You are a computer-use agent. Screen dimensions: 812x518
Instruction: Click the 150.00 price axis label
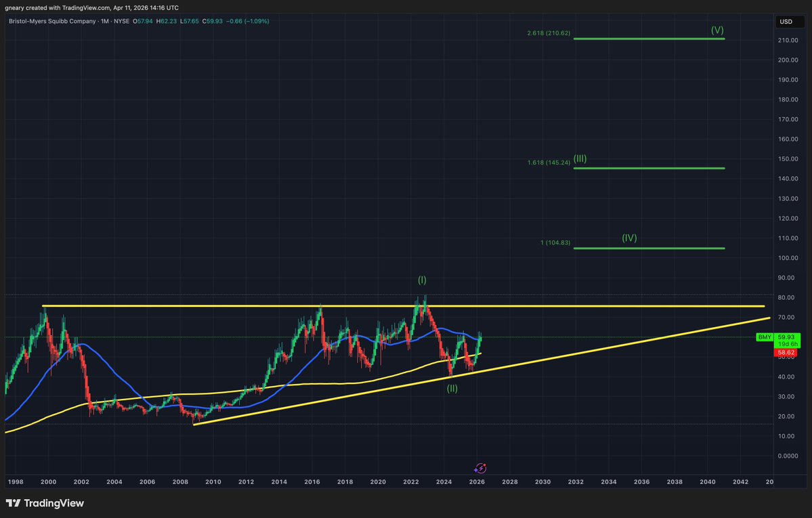click(x=788, y=159)
